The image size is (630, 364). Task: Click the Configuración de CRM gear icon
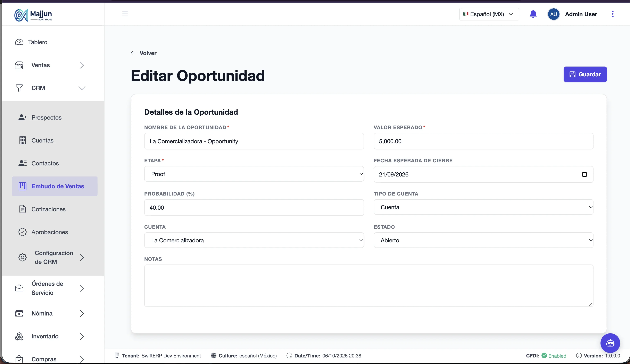click(23, 257)
